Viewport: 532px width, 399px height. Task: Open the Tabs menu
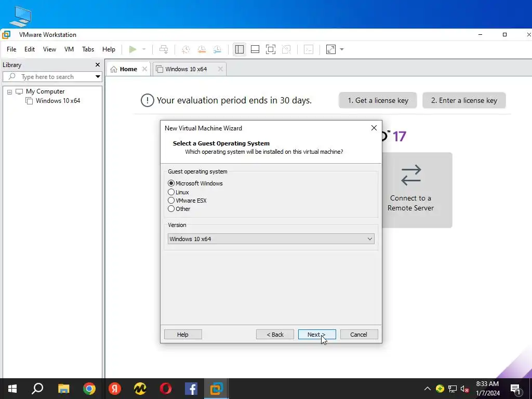pyautogui.click(x=88, y=49)
